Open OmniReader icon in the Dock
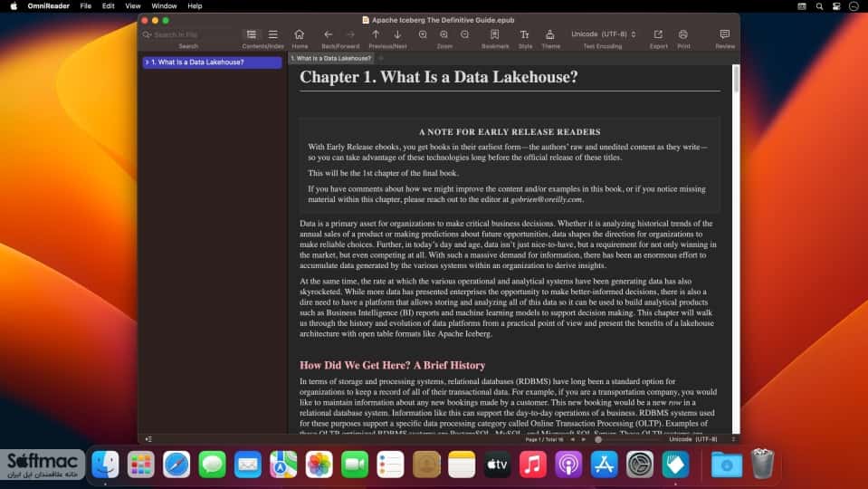 point(675,464)
